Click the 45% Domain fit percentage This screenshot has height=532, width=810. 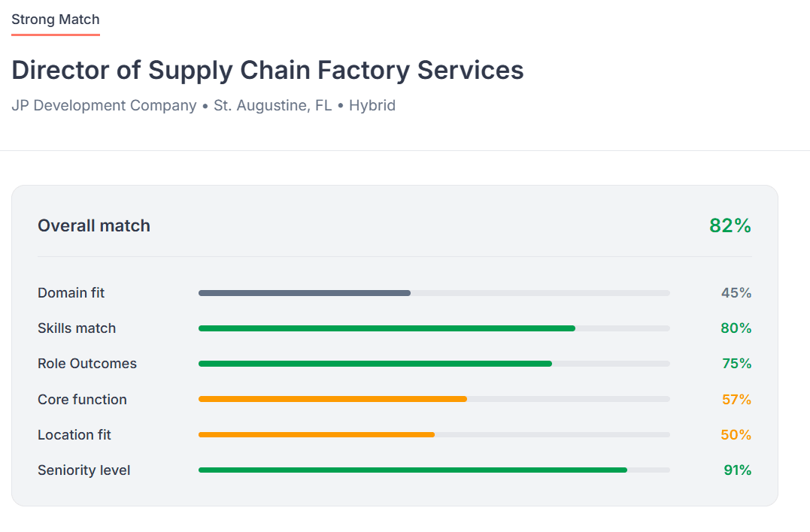[x=736, y=293]
